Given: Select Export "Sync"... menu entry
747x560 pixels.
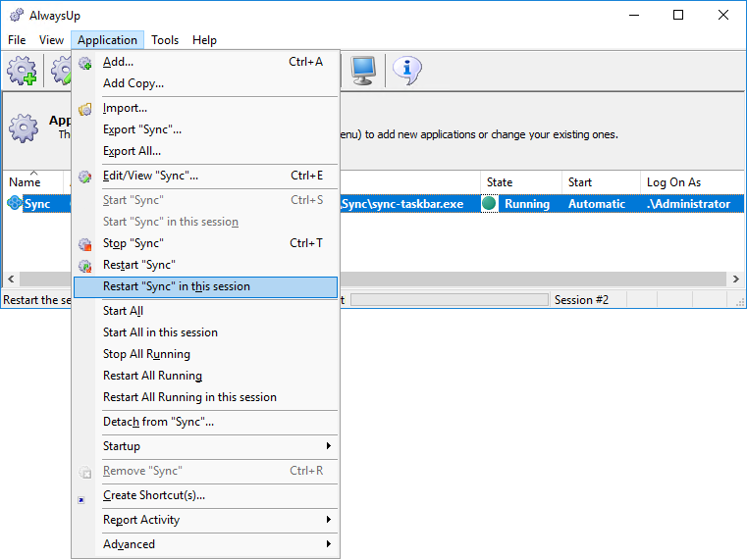Looking at the screenshot, I should pos(206,129).
